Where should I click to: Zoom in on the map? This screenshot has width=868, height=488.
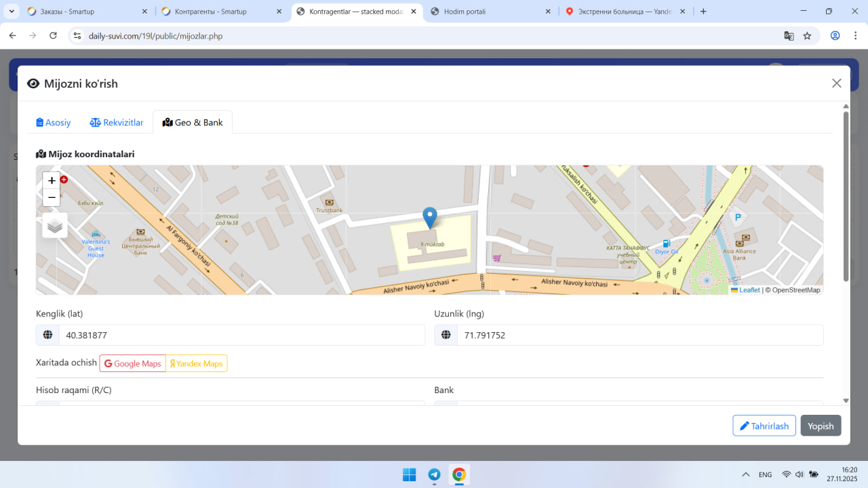click(x=52, y=180)
